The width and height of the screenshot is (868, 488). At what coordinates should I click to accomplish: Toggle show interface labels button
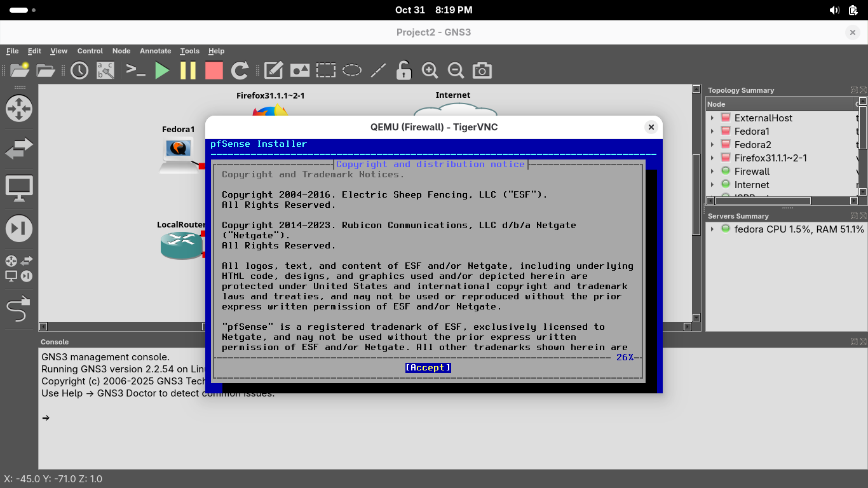(105, 71)
